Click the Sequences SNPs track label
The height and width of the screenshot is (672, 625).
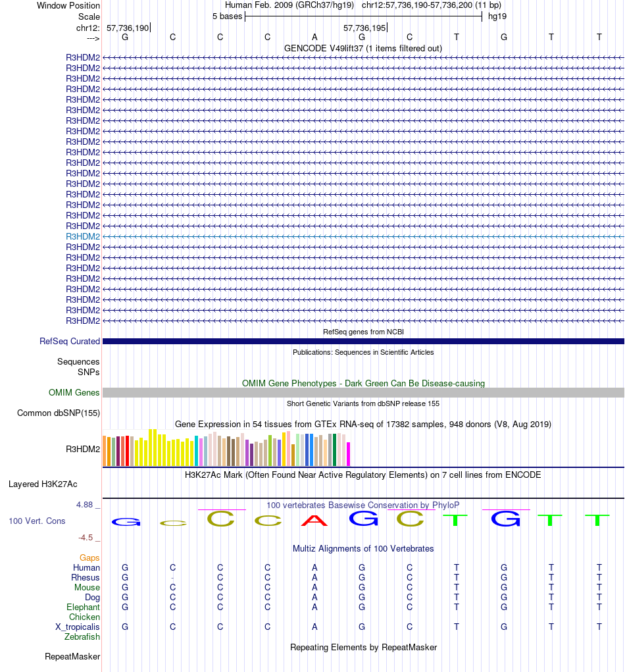tap(78, 367)
